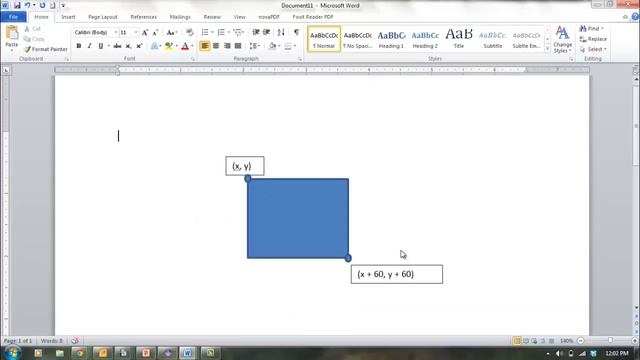Click Undo in Quick Access Toolbar
The width and height of the screenshot is (640, 360).
[28, 5]
